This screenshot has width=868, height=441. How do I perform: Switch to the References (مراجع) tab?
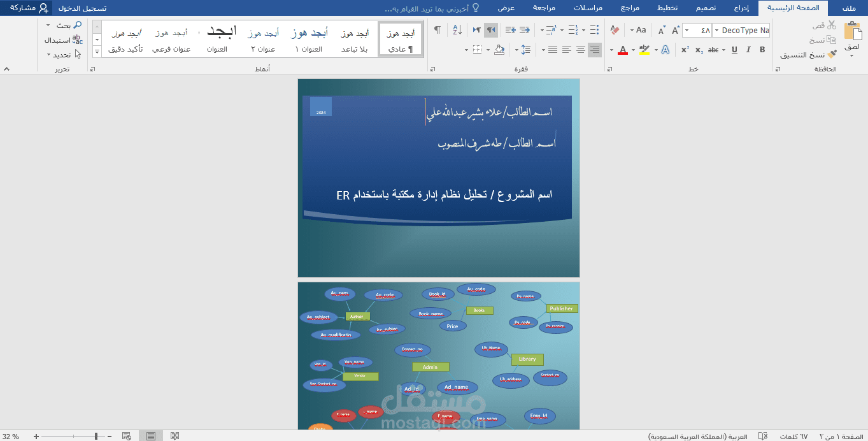tap(630, 8)
